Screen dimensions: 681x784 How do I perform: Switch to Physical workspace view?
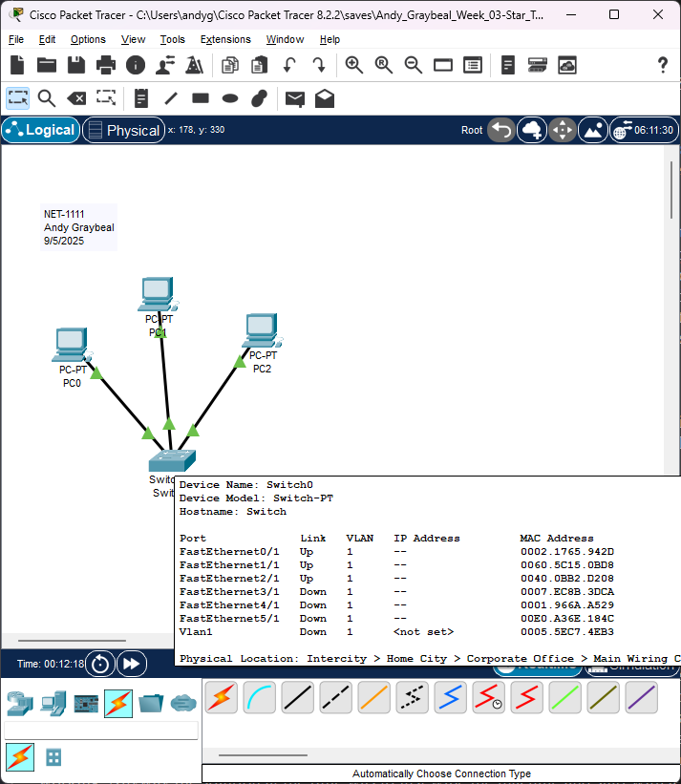[x=122, y=130]
